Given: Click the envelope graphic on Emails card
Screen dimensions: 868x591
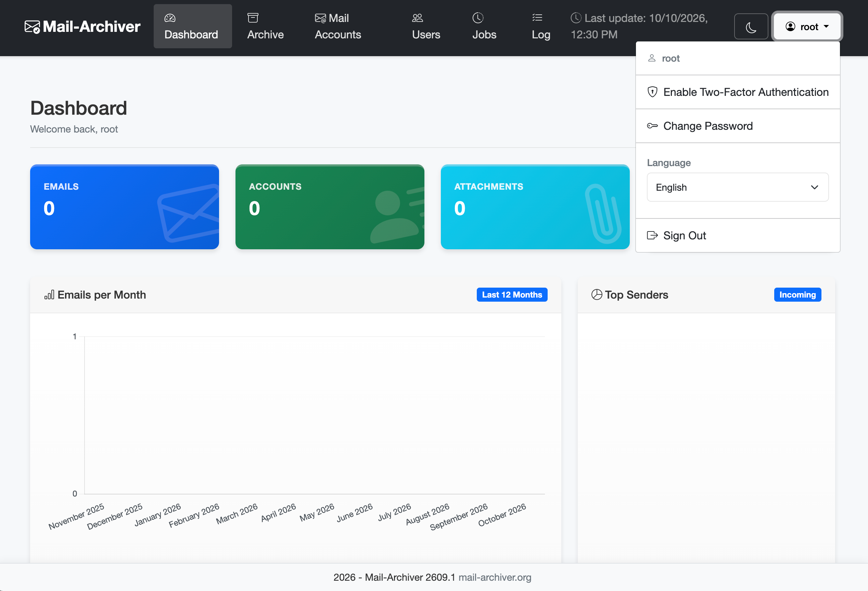Looking at the screenshot, I should point(189,213).
